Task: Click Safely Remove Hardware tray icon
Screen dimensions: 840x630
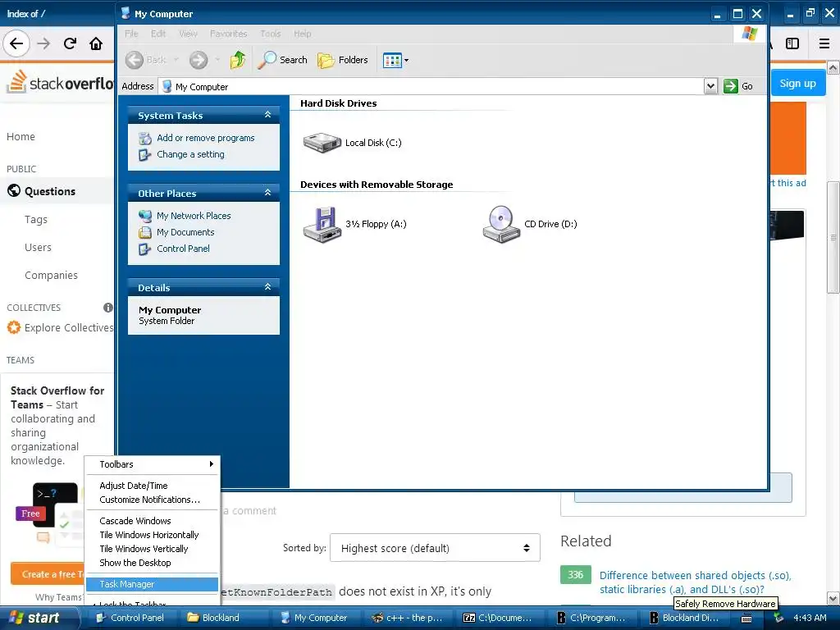Action: [778, 618]
